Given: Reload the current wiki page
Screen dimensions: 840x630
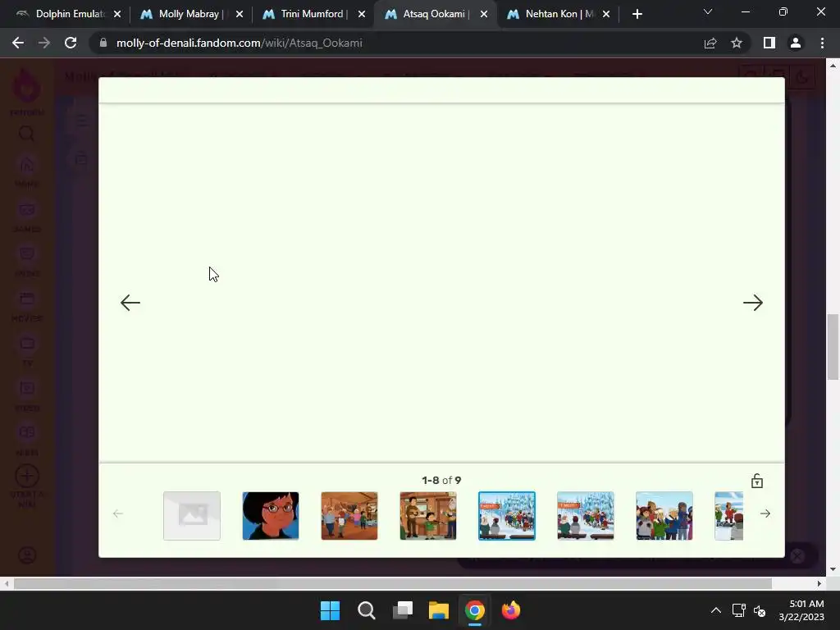Looking at the screenshot, I should pos(71,43).
